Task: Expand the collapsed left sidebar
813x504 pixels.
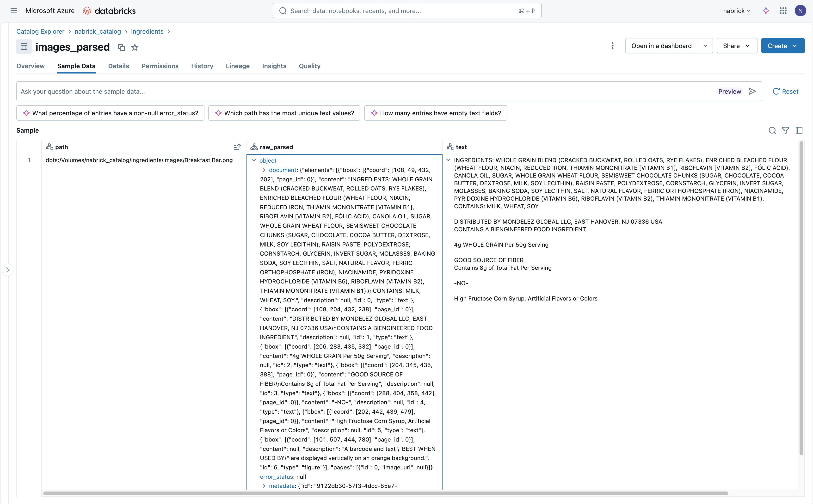Action: pyautogui.click(x=8, y=270)
